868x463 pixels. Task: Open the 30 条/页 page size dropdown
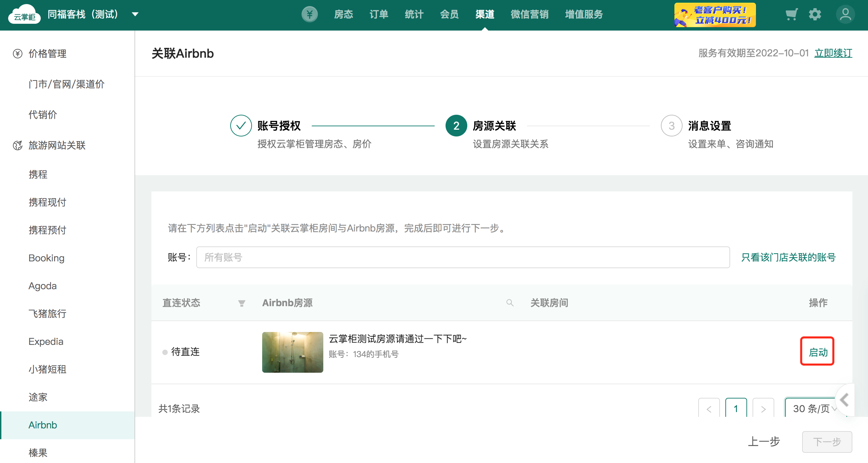[812, 408]
